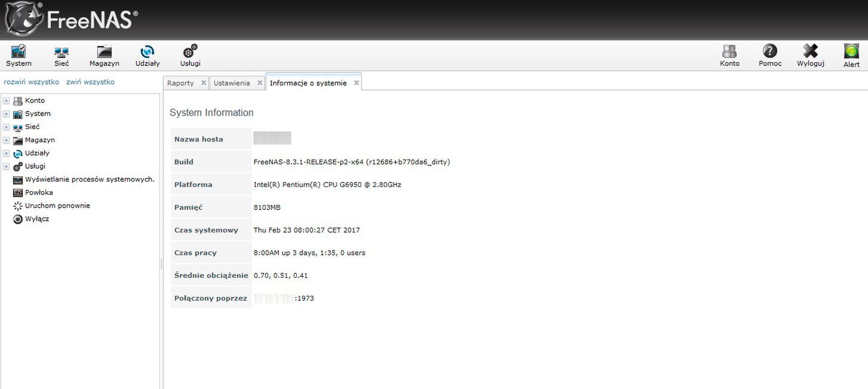Click the uptime value 8:00AM up 3 days
Screen dimensions: 868x389
coord(309,253)
